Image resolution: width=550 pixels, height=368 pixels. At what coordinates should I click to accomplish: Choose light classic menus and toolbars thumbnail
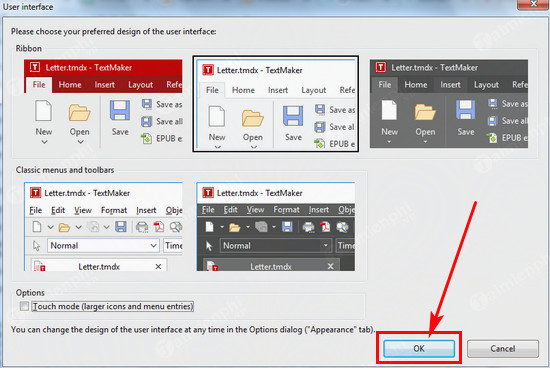103,226
